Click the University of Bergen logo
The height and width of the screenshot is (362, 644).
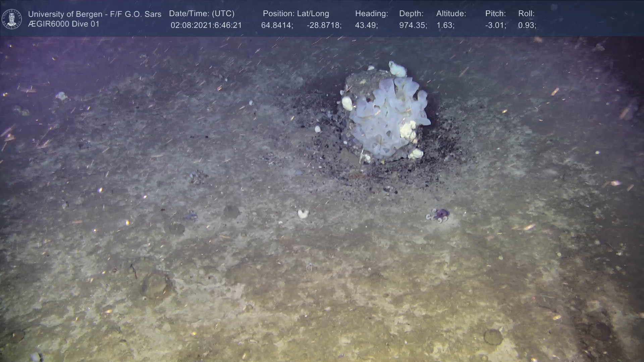click(12, 19)
